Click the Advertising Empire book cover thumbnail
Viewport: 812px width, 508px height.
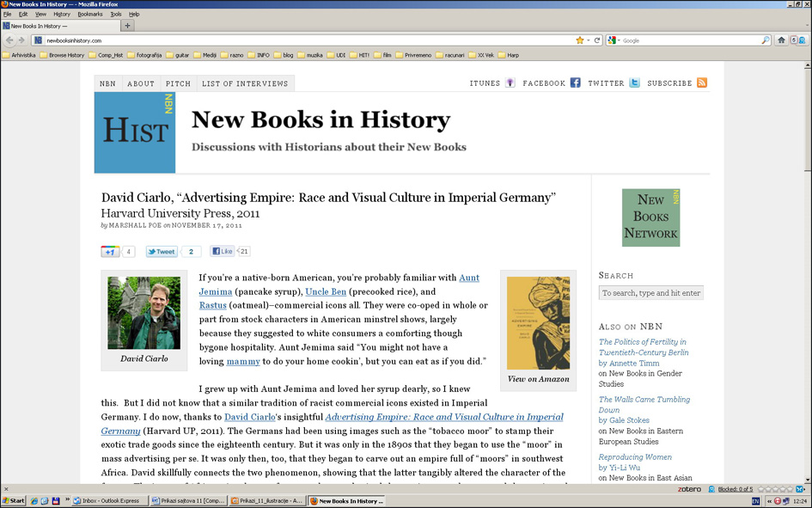(538, 322)
